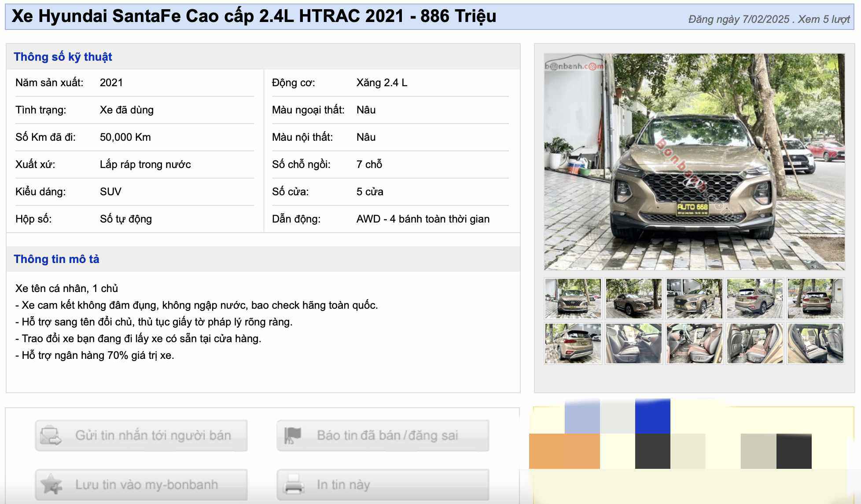Click the engine value 'Xăng 2.4 L'
The height and width of the screenshot is (504, 861).
coord(382,83)
